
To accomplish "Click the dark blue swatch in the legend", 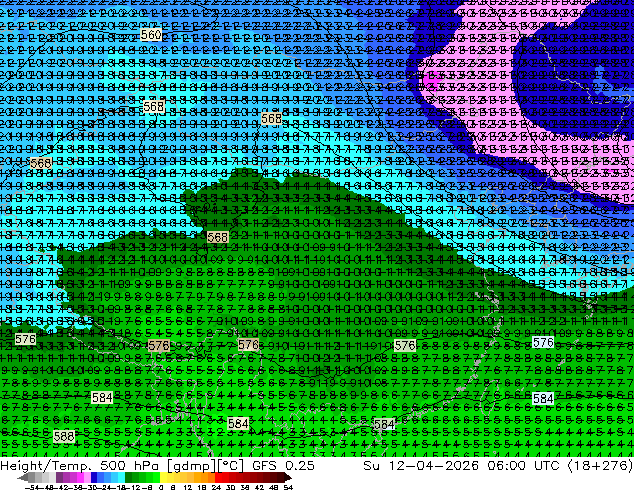I will click(x=94, y=477).
